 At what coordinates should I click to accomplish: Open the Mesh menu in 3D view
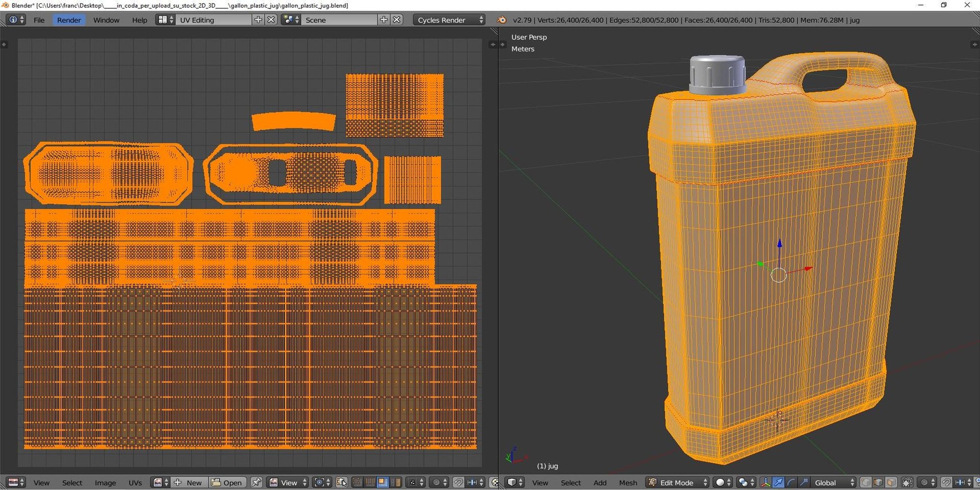[628, 482]
